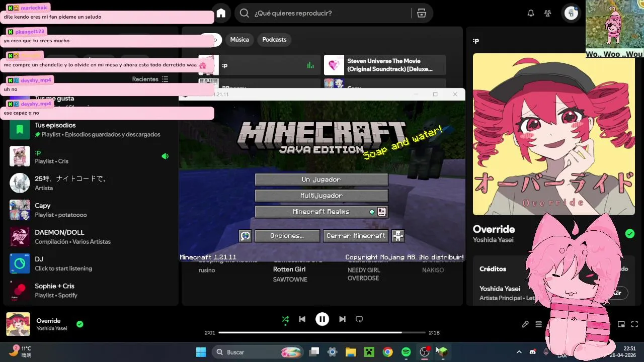Image resolution: width=644 pixels, height=362 pixels.
Task: Open File Explorer from the taskbar
Action: [351, 352]
